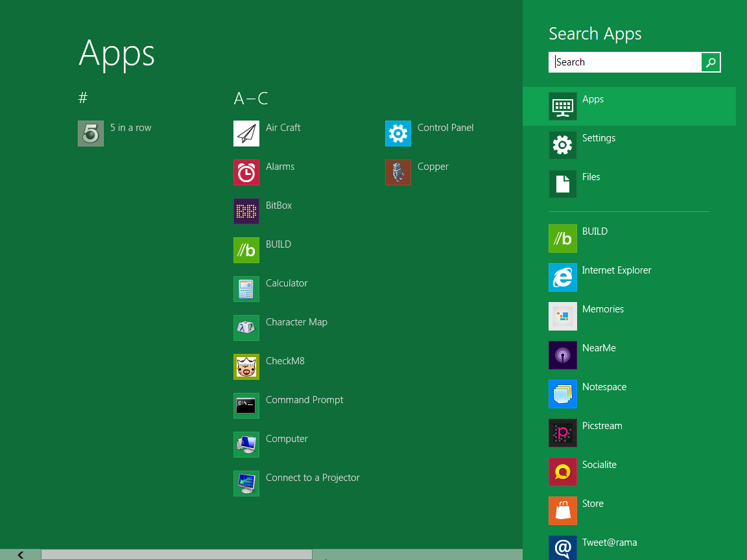
Task: Select the Files search scope icon
Action: pyautogui.click(x=563, y=184)
